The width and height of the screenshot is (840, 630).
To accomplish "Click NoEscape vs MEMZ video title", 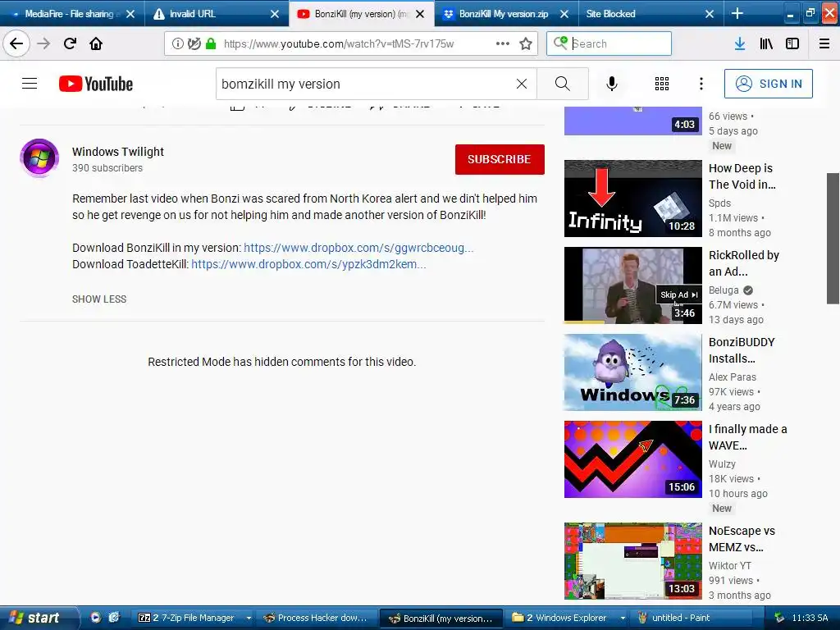I will coord(742,539).
